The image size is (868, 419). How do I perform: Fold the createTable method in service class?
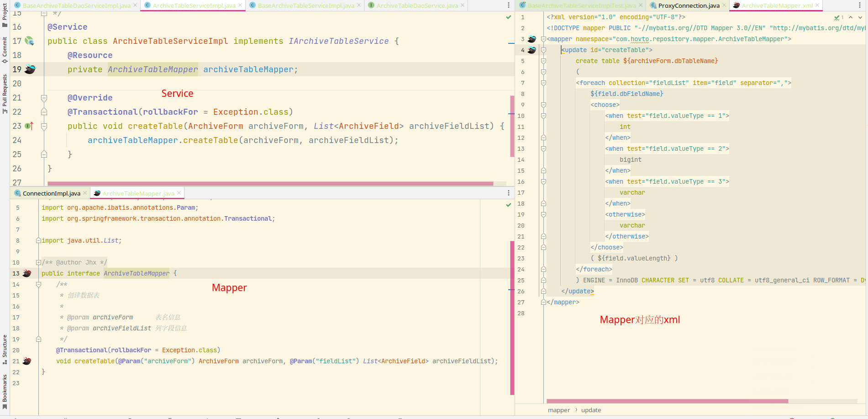(44, 126)
